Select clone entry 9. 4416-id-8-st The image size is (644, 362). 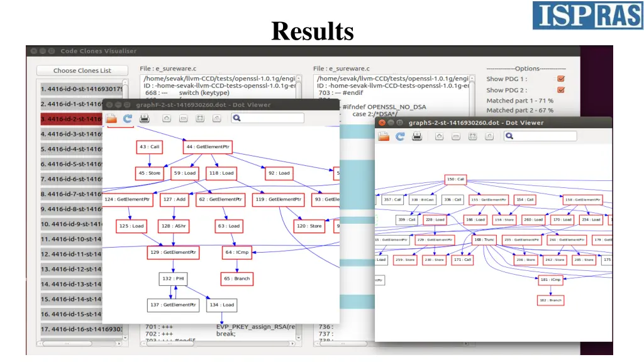[72, 209]
